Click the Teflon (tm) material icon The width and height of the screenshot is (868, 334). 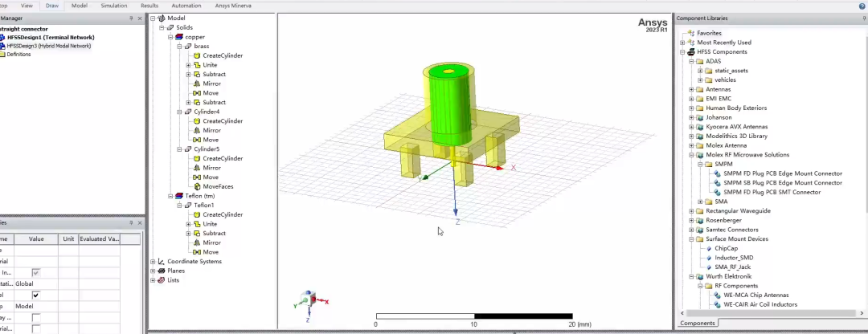coord(178,196)
